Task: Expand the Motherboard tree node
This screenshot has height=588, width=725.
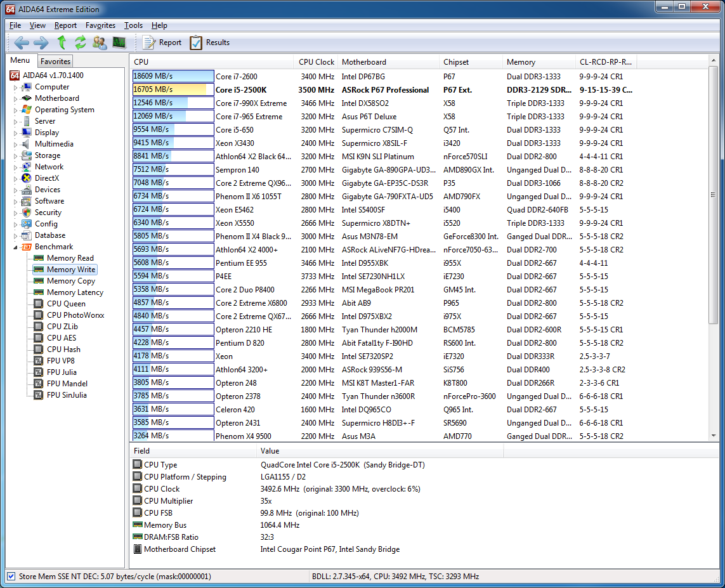Action: click(16, 99)
